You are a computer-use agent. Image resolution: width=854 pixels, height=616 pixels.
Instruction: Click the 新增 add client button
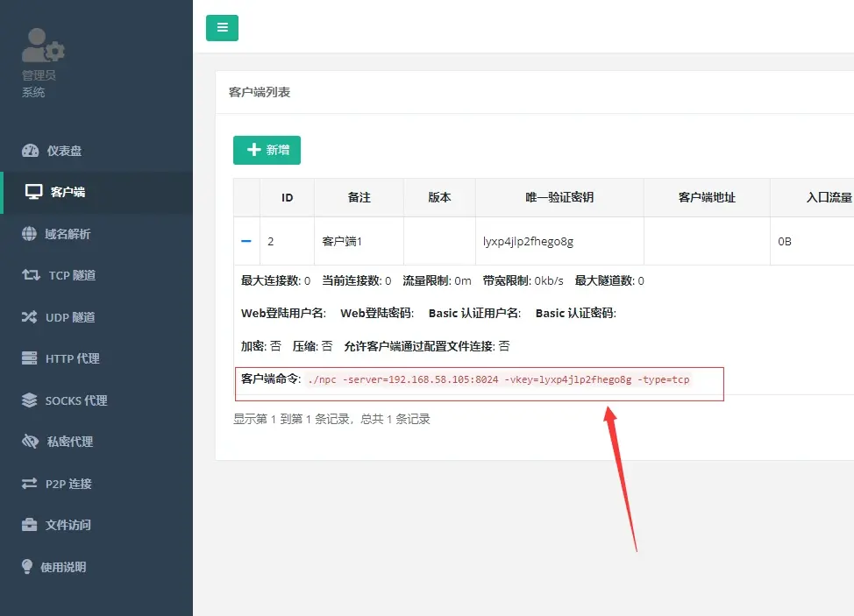267,150
